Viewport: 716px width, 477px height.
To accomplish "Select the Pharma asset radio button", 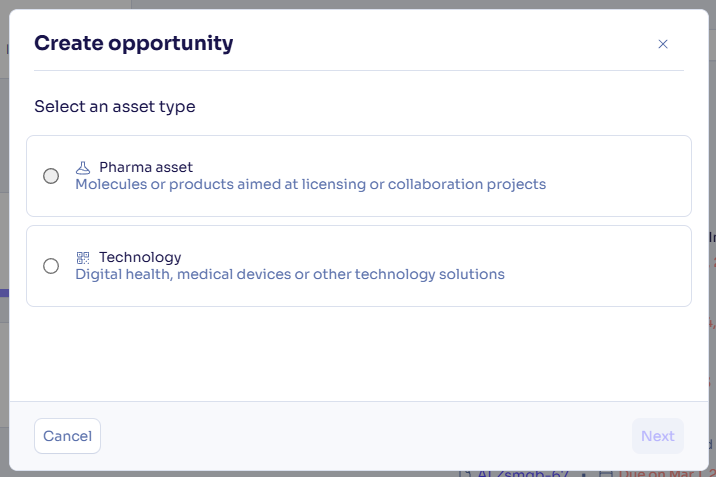I will pos(51,176).
